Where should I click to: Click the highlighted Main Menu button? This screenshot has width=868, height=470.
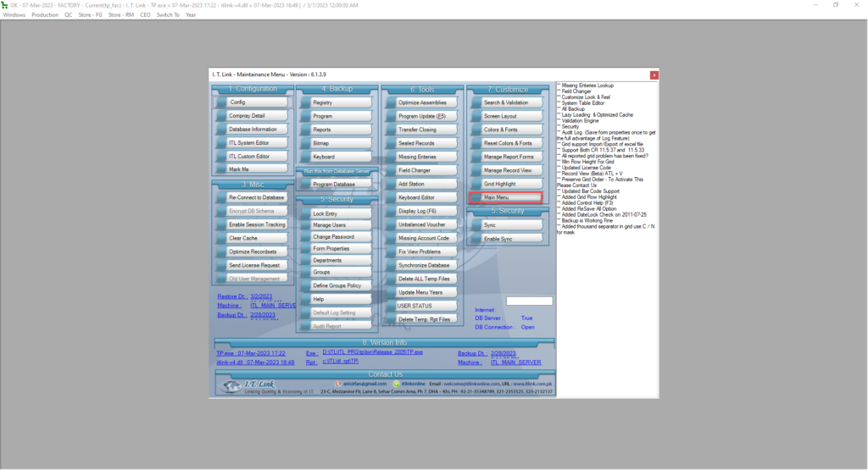(x=506, y=197)
